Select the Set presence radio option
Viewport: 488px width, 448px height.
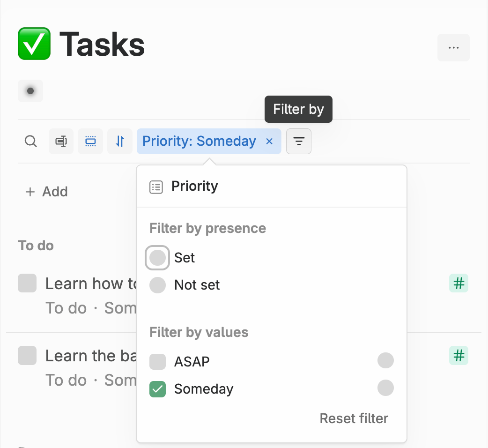[x=157, y=258]
